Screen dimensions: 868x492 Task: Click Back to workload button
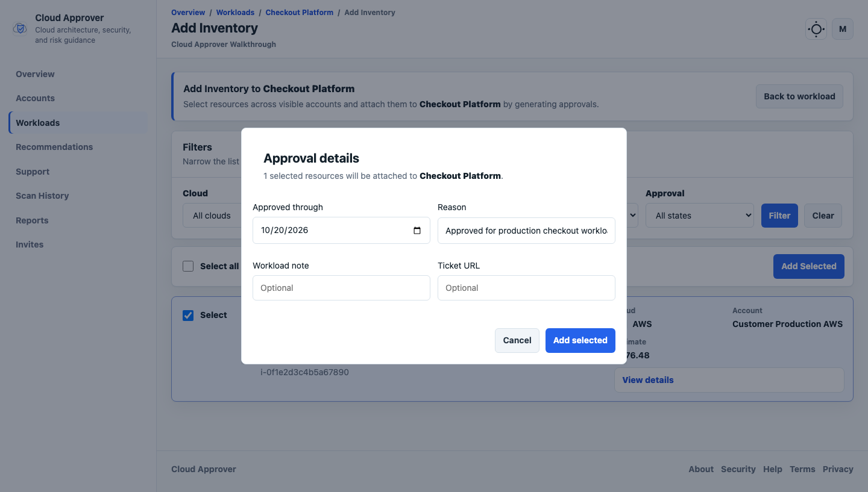799,96
